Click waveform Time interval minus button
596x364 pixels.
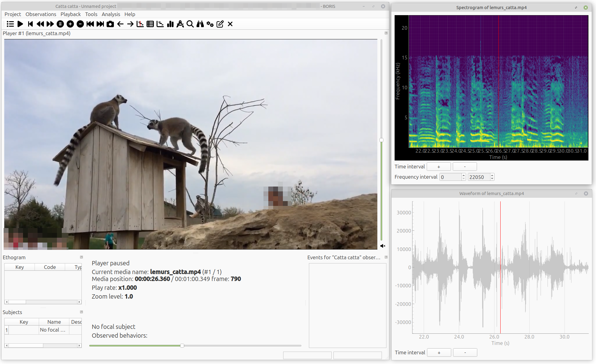(x=465, y=352)
